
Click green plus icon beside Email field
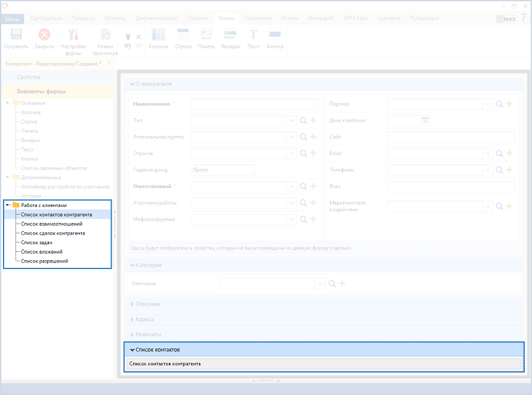point(509,154)
